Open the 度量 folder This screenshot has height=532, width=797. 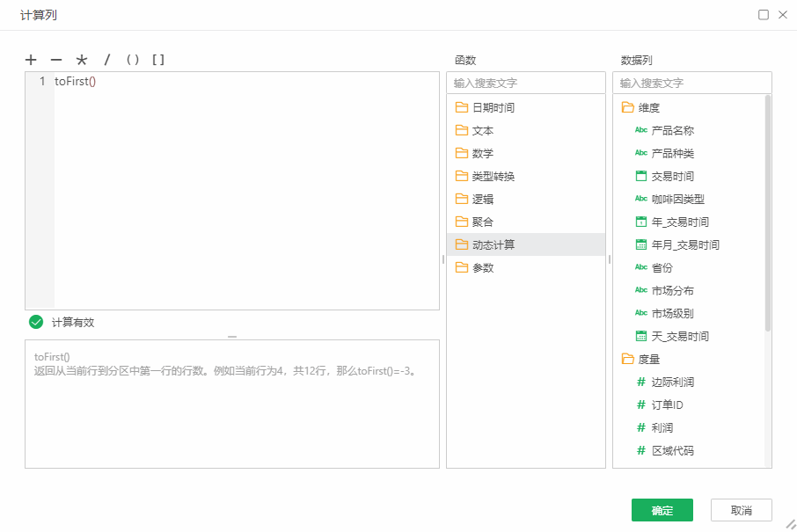coord(627,359)
